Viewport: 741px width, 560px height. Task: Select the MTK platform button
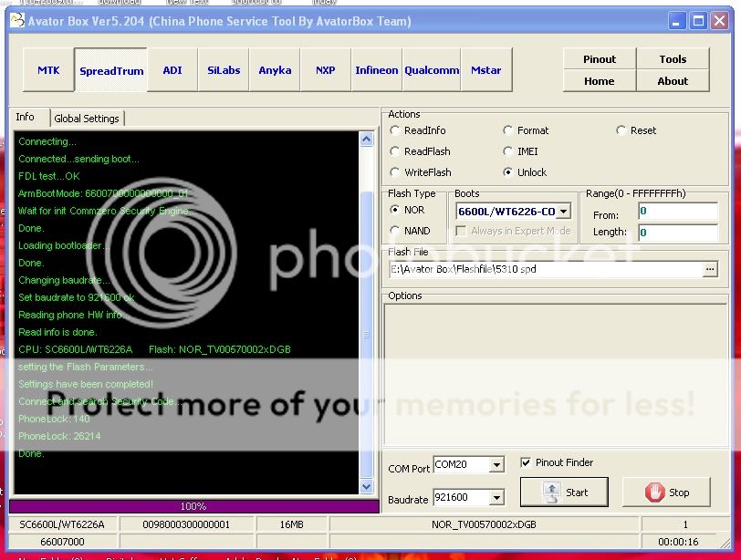pos(48,70)
